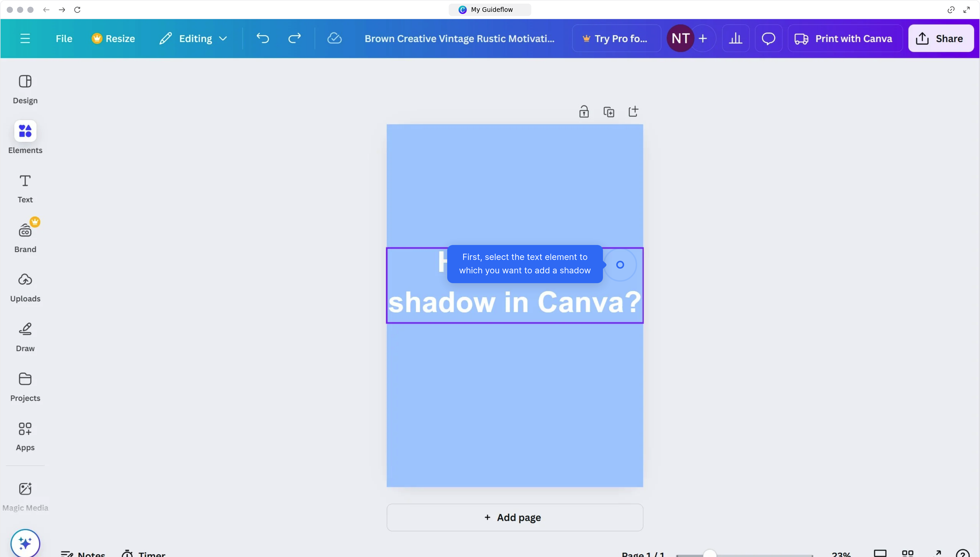Open the Elements panel
Image resolution: width=980 pixels, height=557 pixels.
(25, 137)
